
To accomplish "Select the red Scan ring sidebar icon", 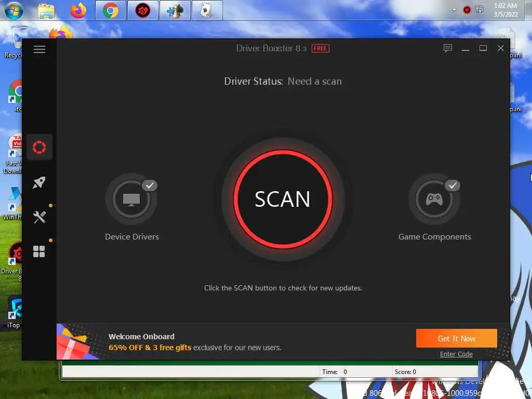I will [39, 147].
